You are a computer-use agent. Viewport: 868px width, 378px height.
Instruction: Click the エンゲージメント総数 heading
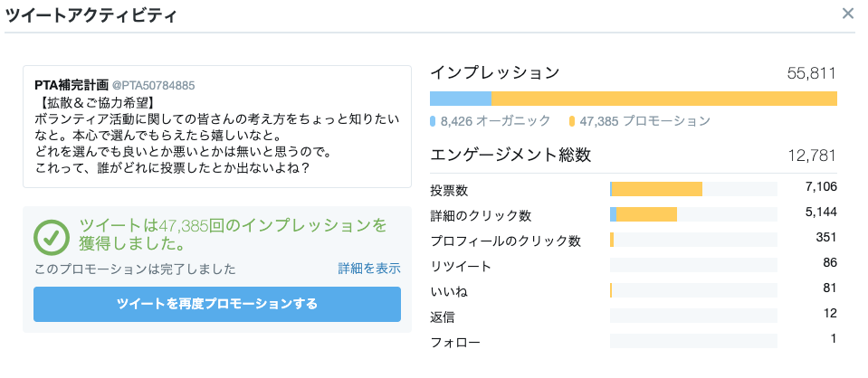tap(510, 155)
